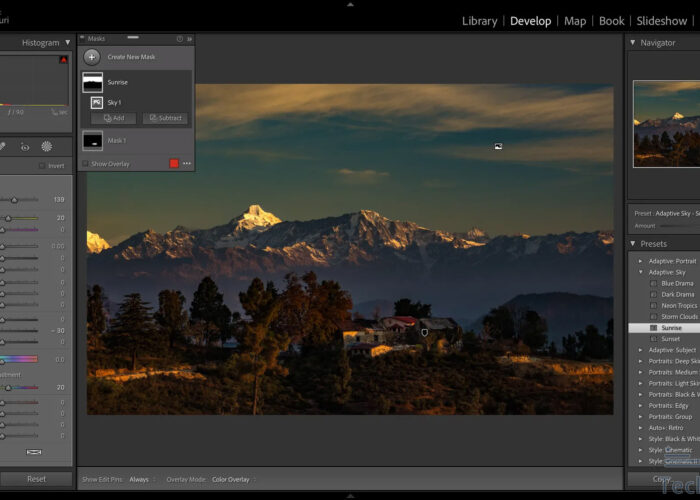Select the Red Eye correction tool
Image resolution: width=700 pixels, height=500 pixels.
25,146
